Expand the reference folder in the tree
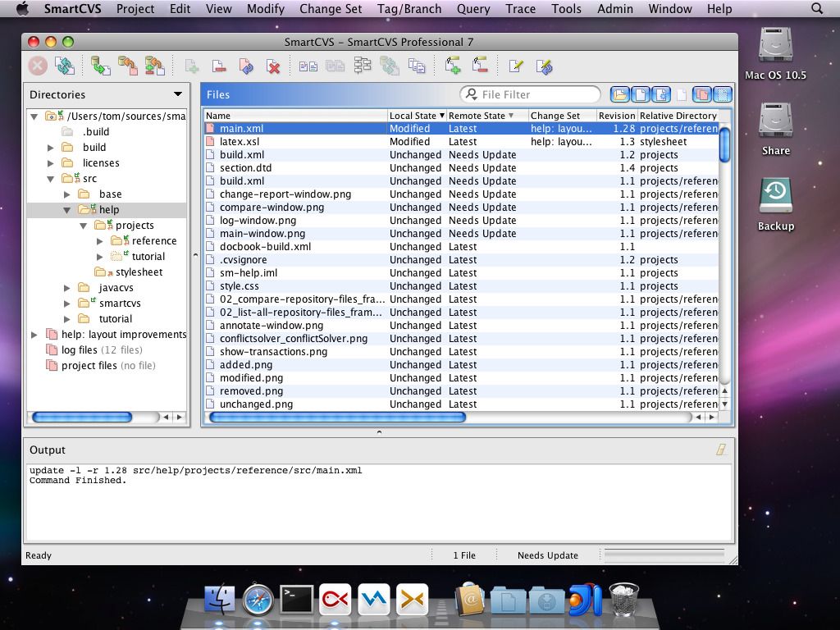Viewport: 840px width, 630px height. 100,241
